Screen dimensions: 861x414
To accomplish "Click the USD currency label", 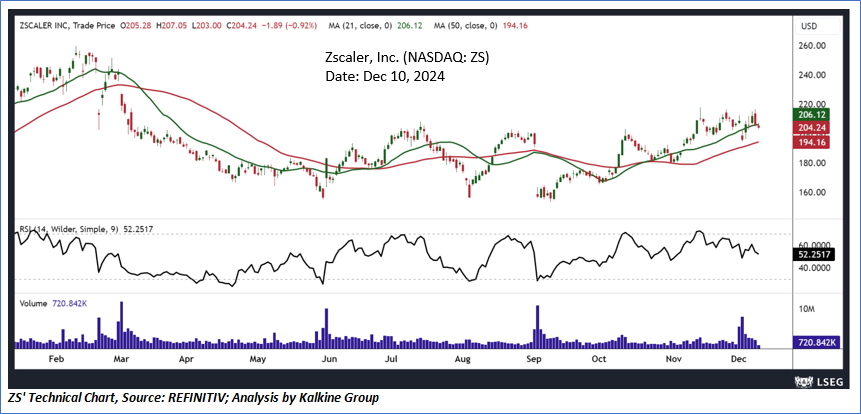I will [810, 26].
